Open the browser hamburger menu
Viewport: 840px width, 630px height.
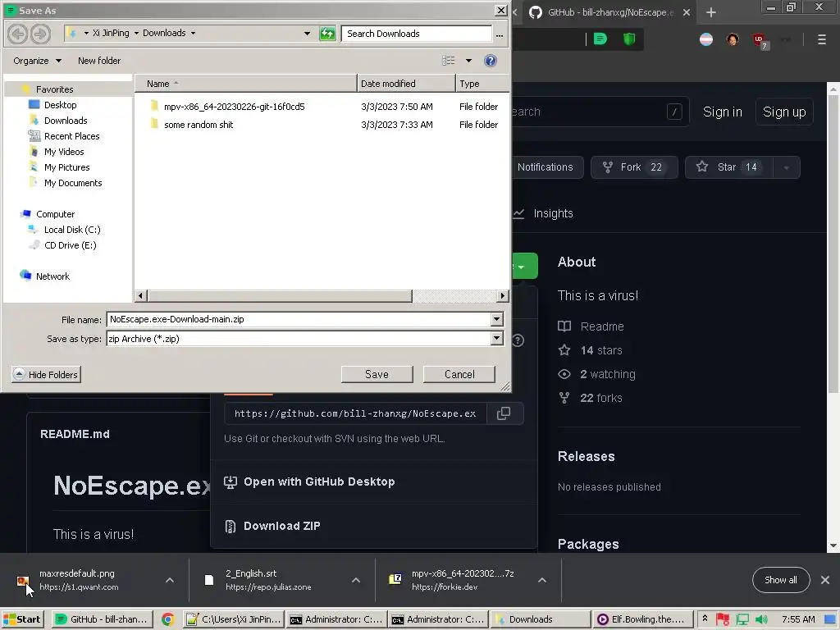[x=821, y=39]
